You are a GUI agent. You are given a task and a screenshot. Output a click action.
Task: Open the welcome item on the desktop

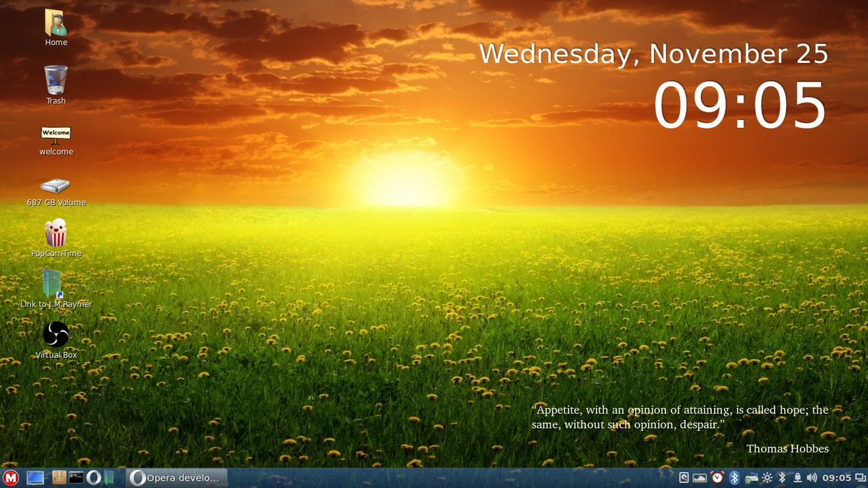coord(56,134)
